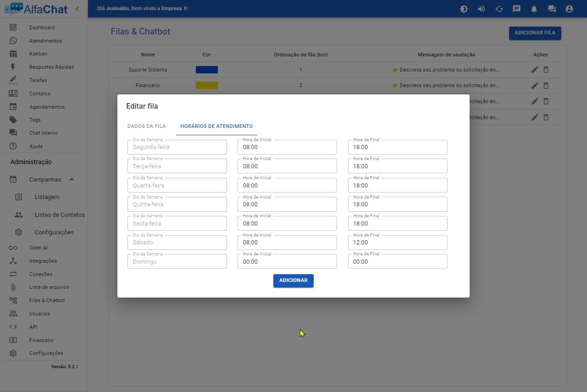Delete the Financeiro queue trash icon
Image resolution: width=587 pixels, height=392 pixels.
click(x=546, y=85)
